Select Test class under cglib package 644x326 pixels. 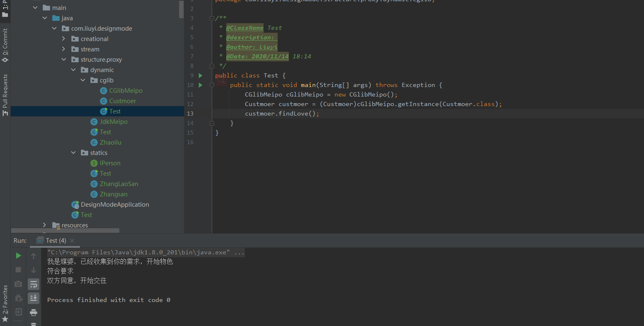115,111
